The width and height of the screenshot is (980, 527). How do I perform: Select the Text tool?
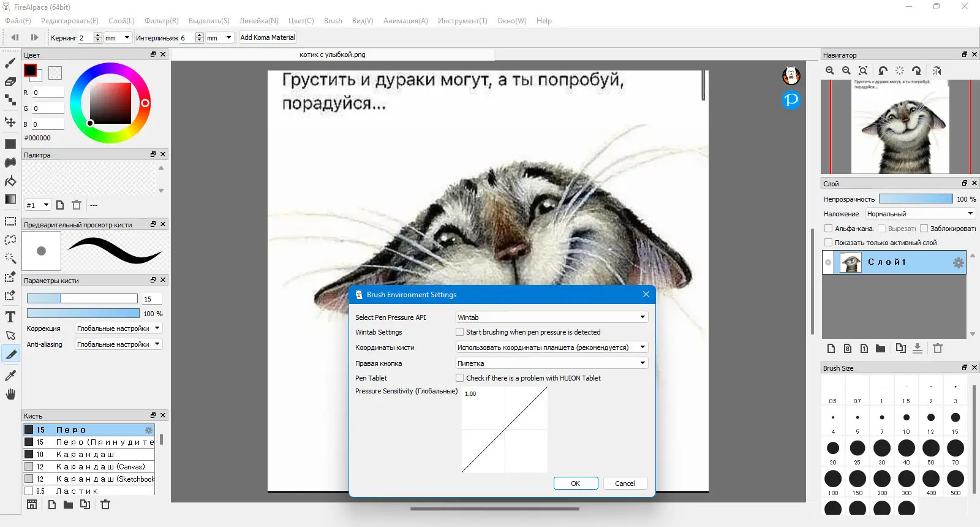point(10,317)
